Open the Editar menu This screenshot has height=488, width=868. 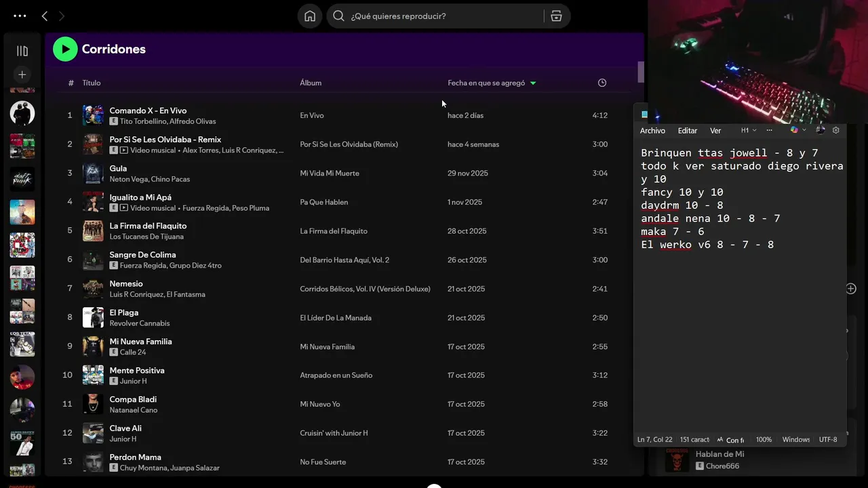688,131
